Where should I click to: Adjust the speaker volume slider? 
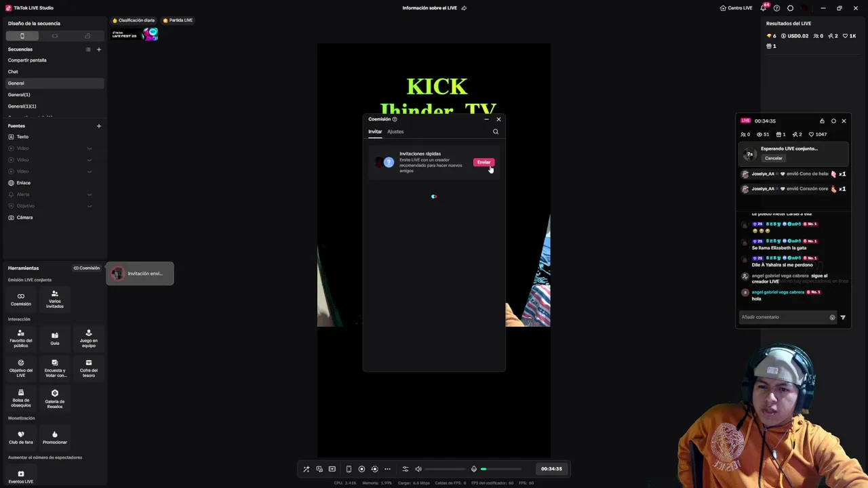click(445, 469)
